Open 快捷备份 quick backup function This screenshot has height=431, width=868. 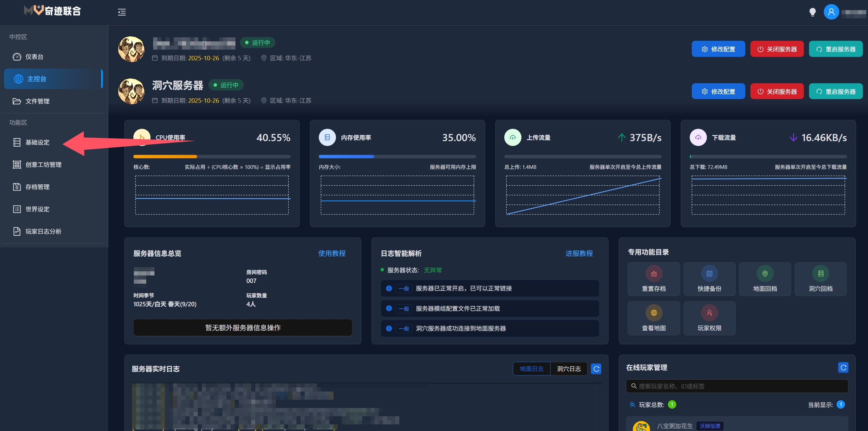[x=709, y=274]
